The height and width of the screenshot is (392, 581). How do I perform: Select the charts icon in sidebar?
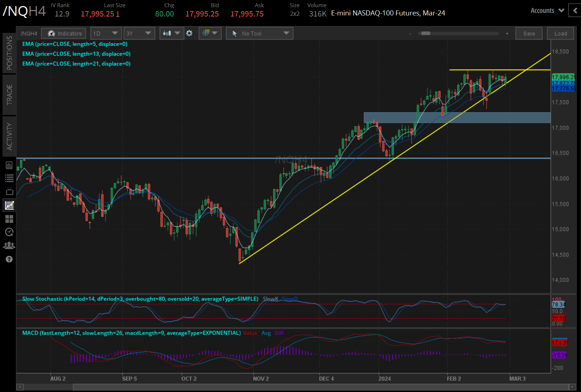tap(9, 205)
